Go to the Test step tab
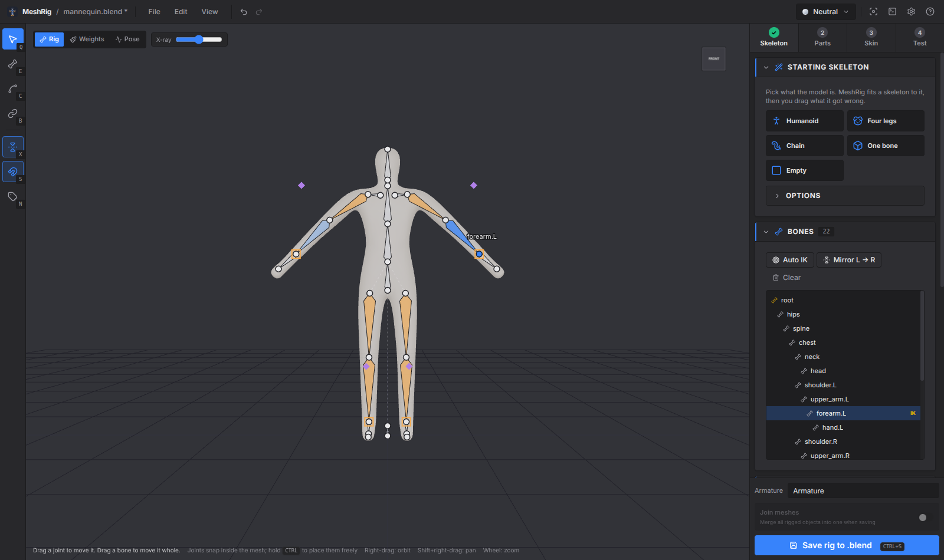Image resolution: width=944 pixels, height=560 pixels. point(920,37)
